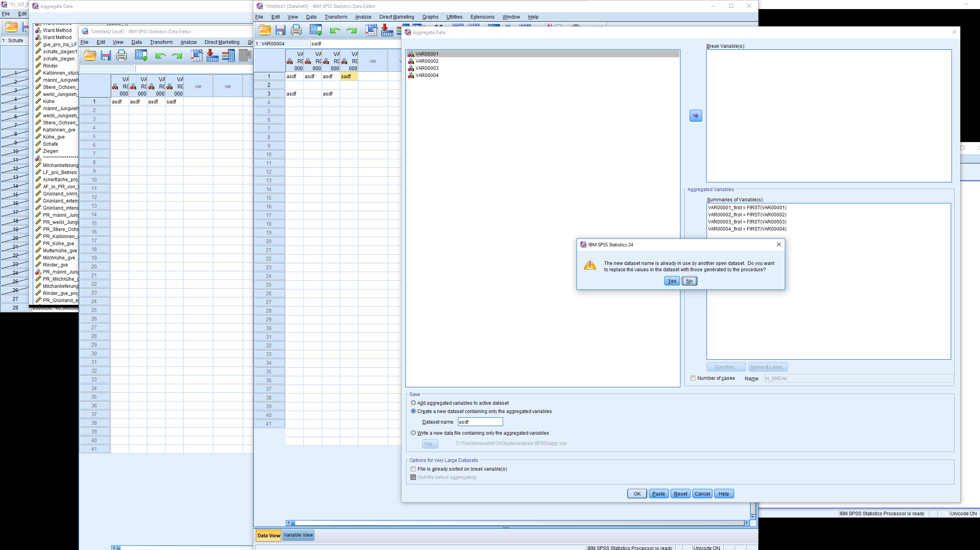Save icon in Untitled2 asdf toolbar
This screenshot has width=980, height=550.
point(106,56)
